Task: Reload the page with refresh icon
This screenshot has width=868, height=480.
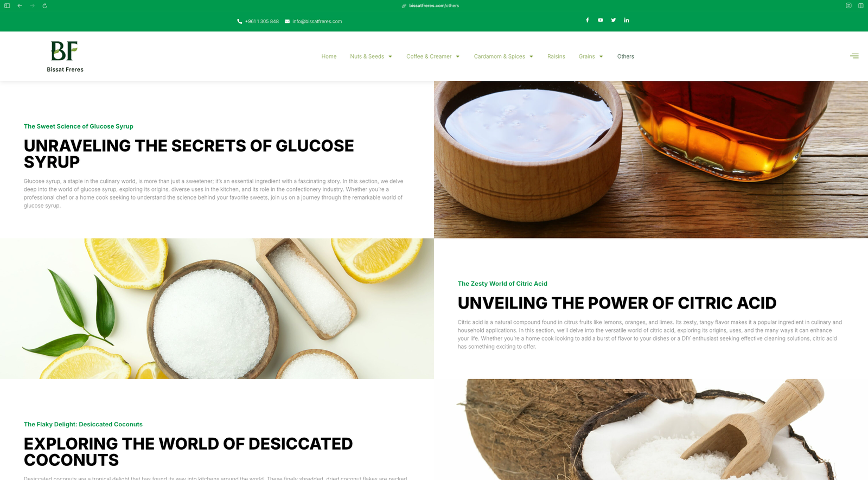Action: coord(44,5)
